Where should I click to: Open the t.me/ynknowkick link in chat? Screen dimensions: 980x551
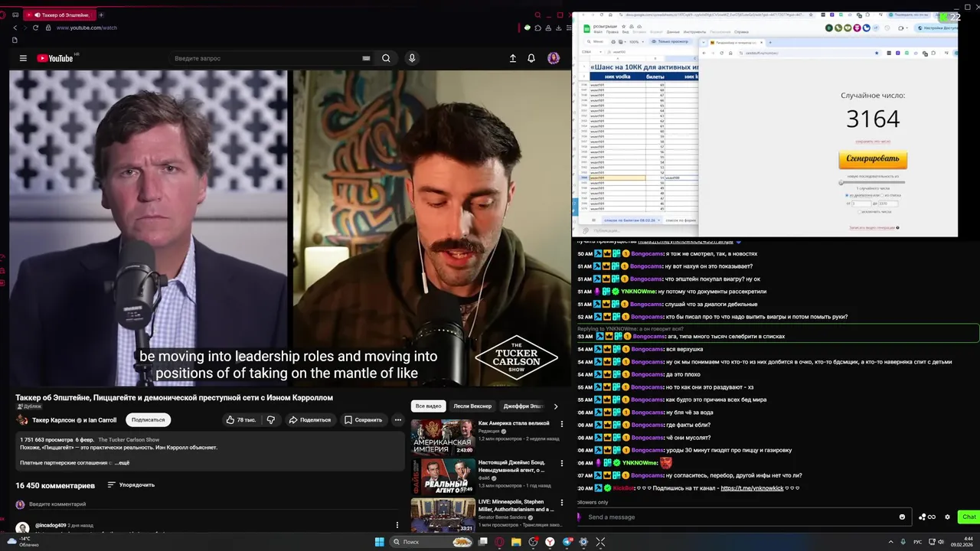pyautogui.click(x=752, y=488)
